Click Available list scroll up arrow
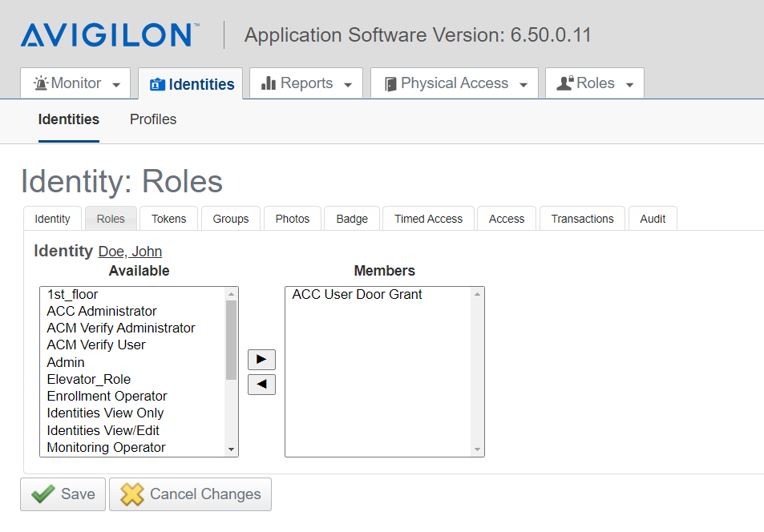This screenshot has width=764, height=532. click(232, 294)
